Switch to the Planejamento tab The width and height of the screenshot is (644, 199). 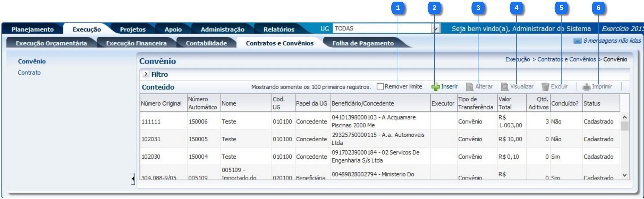(33, 29)
